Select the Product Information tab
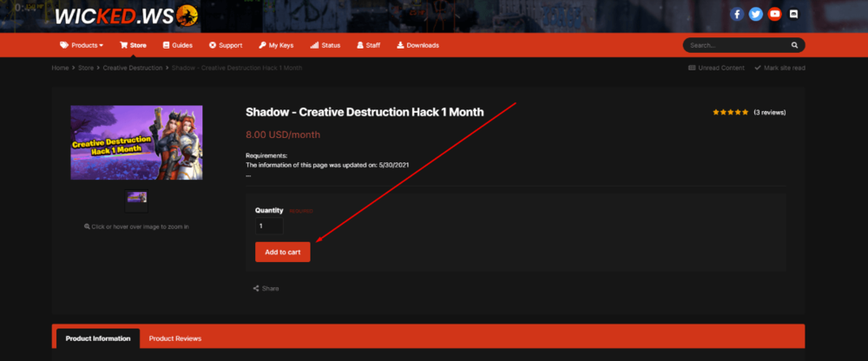This screenshot has width=868, height=361. pyautogui.click(x=98, y=338)
